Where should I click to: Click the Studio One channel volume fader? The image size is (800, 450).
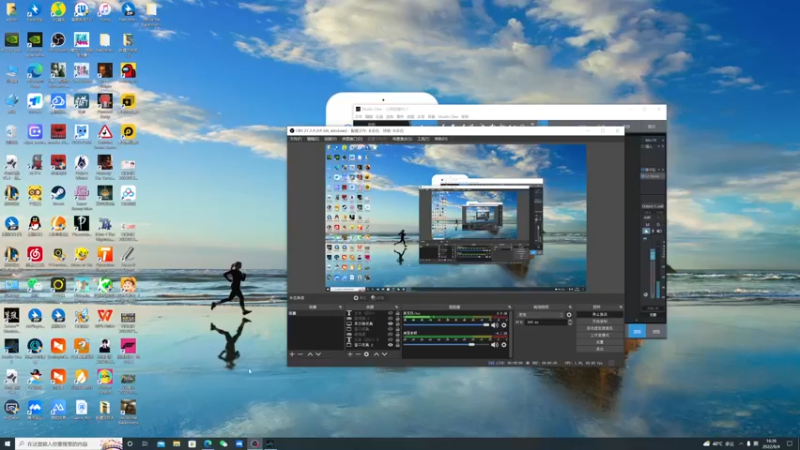click(x=652, y=255)
